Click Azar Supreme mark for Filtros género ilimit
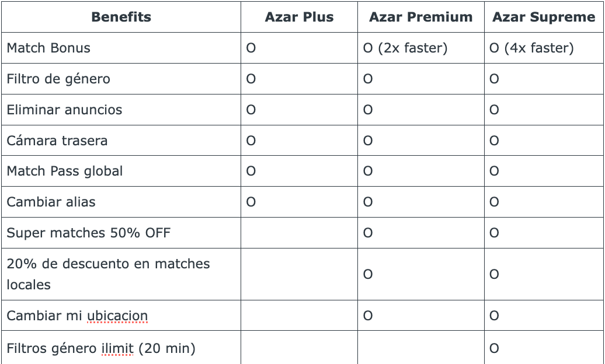The image size is (605, 364). pos(494,349)
